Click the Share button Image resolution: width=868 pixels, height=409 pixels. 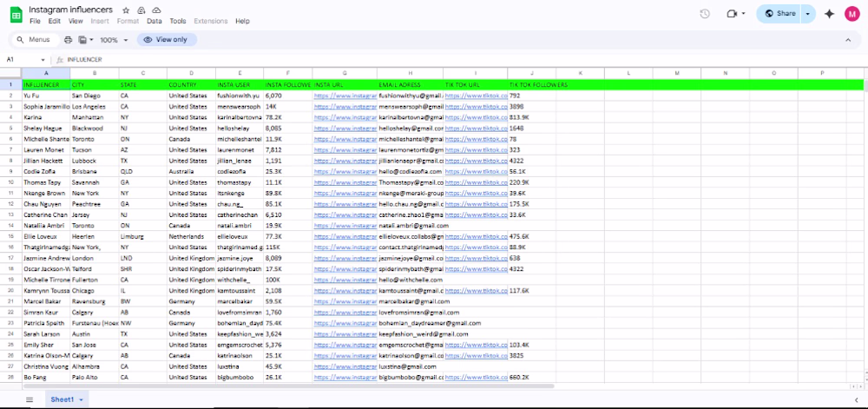click(779, 14)
